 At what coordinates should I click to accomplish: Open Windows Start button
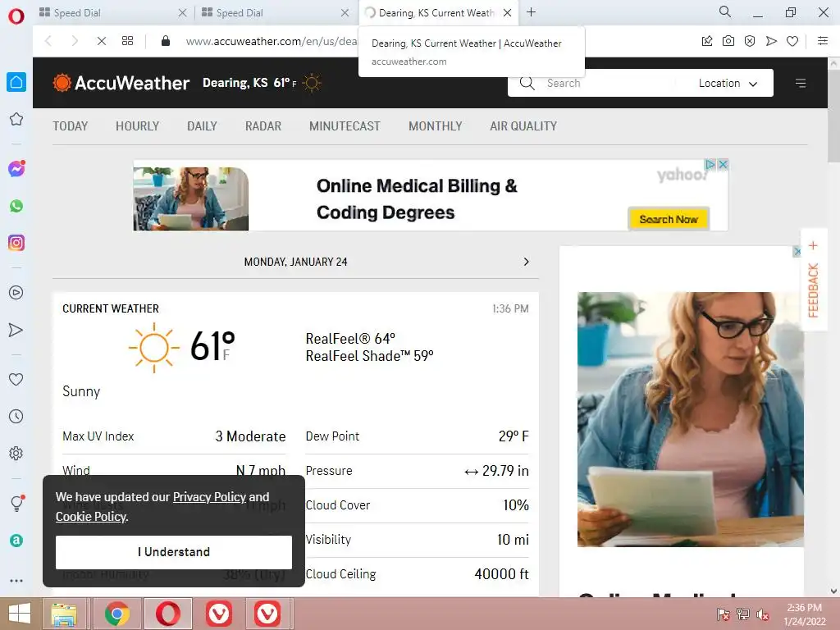(20, 614)
